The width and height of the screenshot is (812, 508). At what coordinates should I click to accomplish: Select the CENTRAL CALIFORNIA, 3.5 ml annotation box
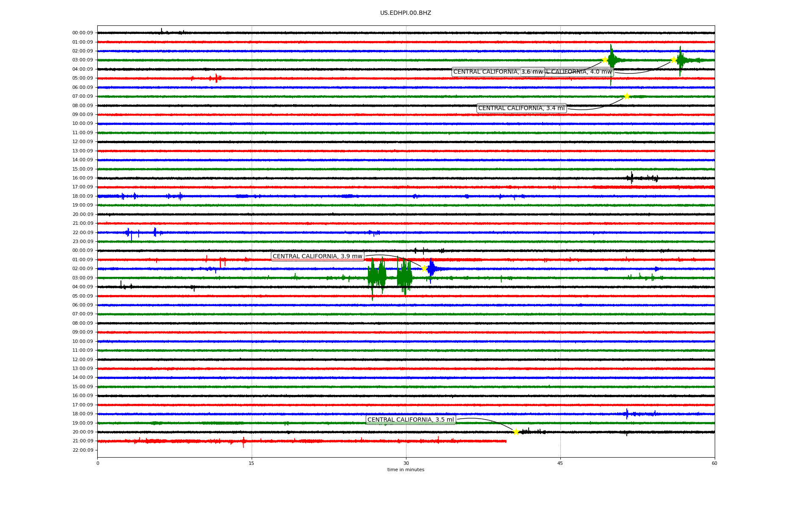[x=411, y=420]
